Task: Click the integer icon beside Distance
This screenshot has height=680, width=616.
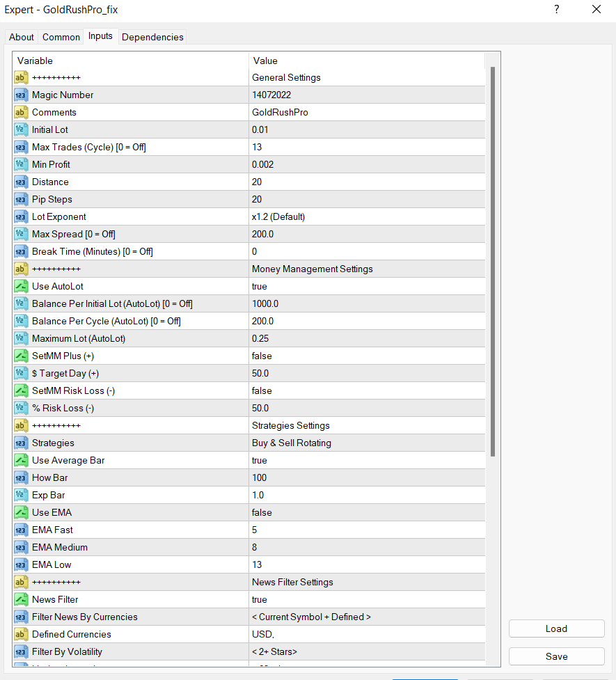Action: click(21, 182)
